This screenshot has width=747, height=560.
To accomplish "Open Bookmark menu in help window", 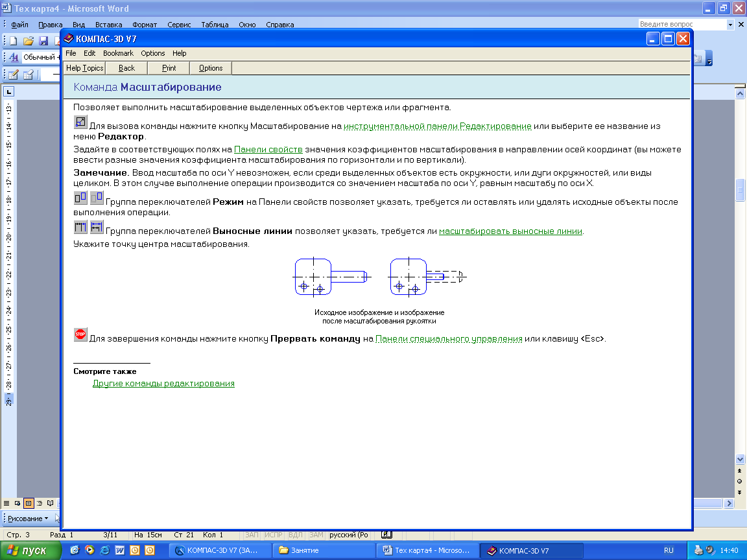I will click(118, 53).
